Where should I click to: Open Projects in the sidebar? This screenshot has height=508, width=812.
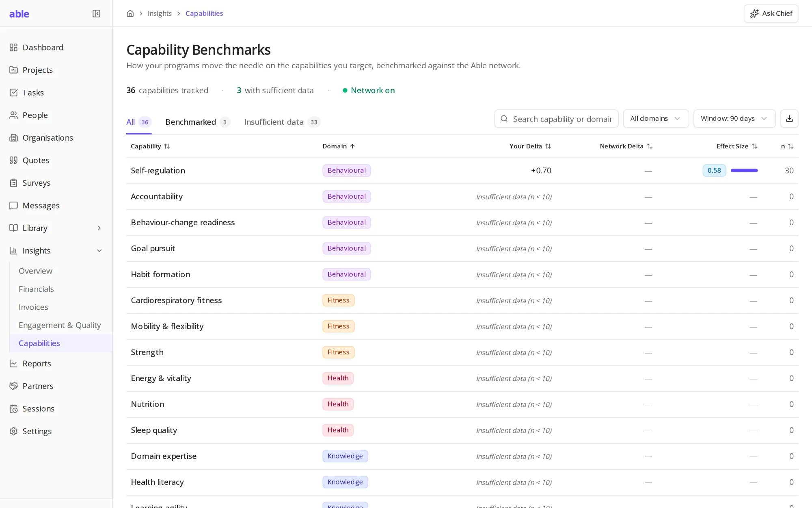pos(56,70)
